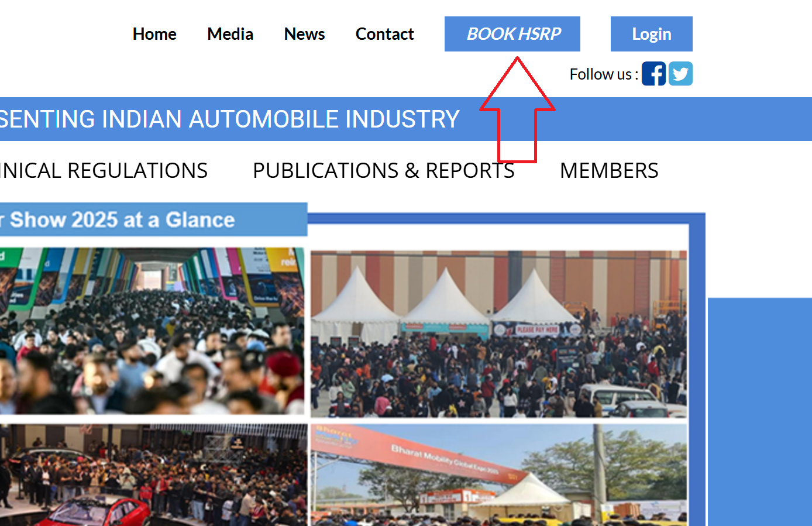Switch to the MEMBERS navigation tab
Viewport: 812px width, 526px height.
click(609, 170)
